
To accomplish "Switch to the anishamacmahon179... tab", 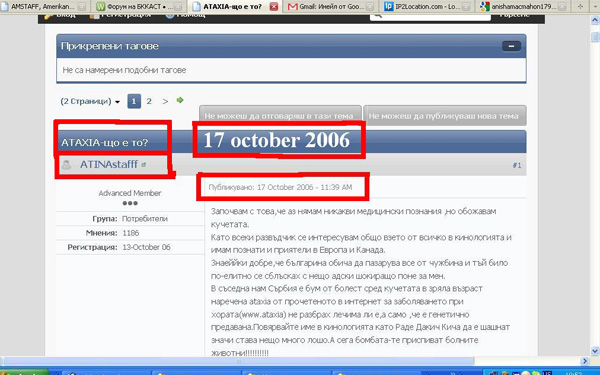I will (x=523, y=7).
